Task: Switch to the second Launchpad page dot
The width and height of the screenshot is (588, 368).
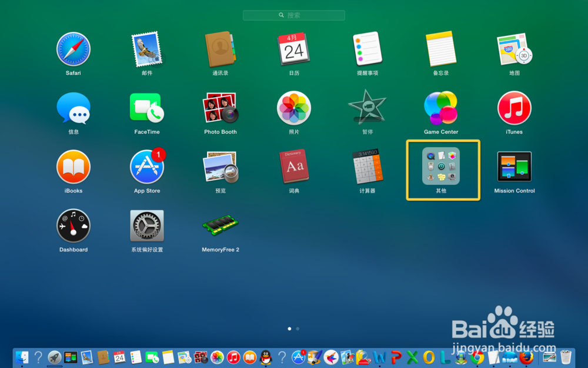Action: [x=298, y=329]
